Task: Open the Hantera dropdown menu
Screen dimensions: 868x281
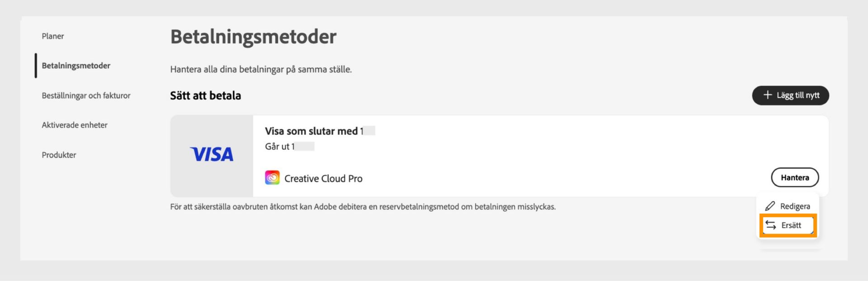Action: [x=795, y=177]
